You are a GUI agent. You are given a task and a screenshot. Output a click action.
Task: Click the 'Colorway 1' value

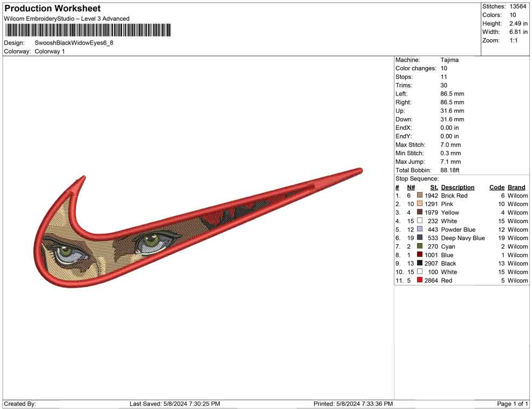[x=49, y=51]
